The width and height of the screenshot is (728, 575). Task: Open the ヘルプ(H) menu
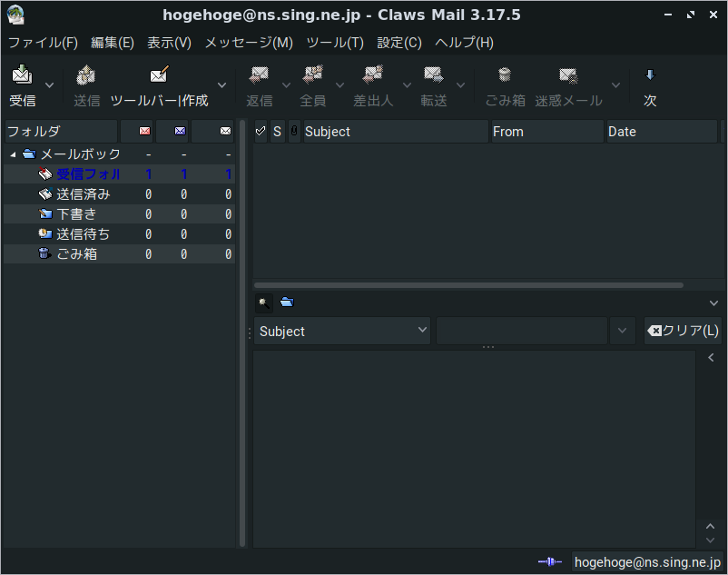pos(464,43)
